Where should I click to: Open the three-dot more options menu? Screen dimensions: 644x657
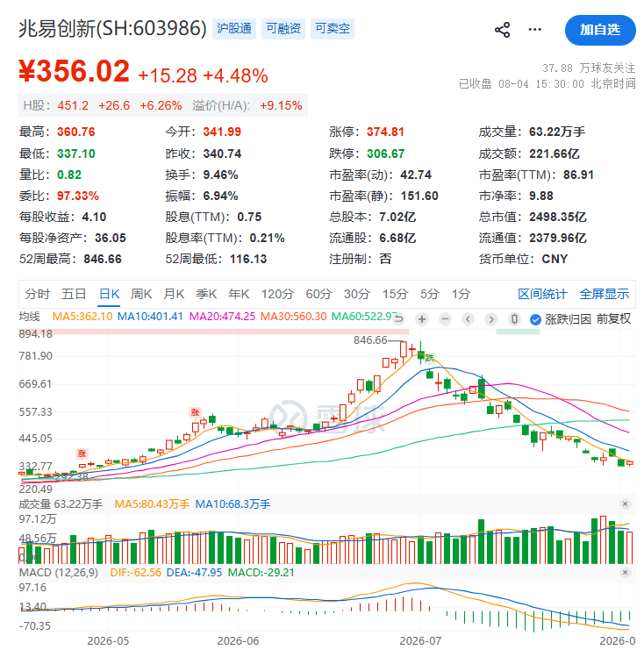click(534, 30)
